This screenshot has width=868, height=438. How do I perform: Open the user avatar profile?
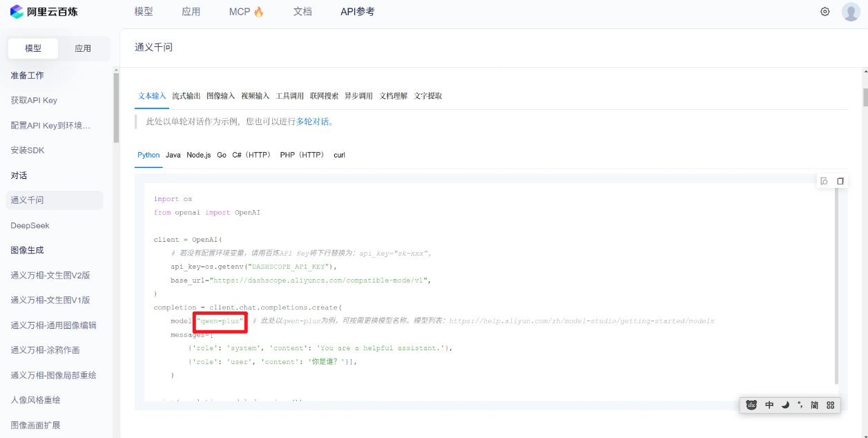(851, 12)
